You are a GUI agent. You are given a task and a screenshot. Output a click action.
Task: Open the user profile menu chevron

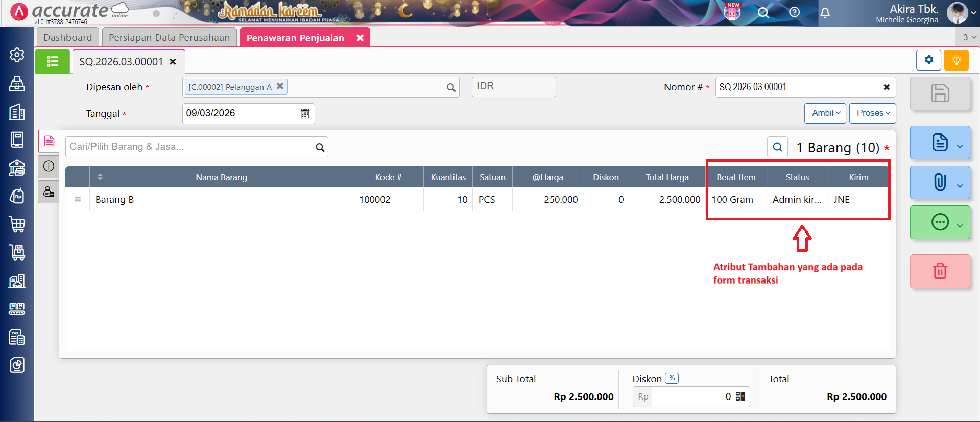(x=973, y=13)
